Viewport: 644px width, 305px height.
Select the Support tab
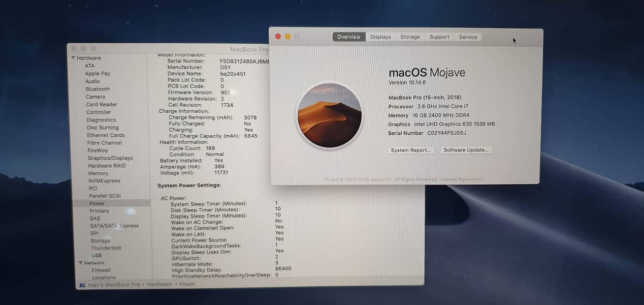click(439, 37)
